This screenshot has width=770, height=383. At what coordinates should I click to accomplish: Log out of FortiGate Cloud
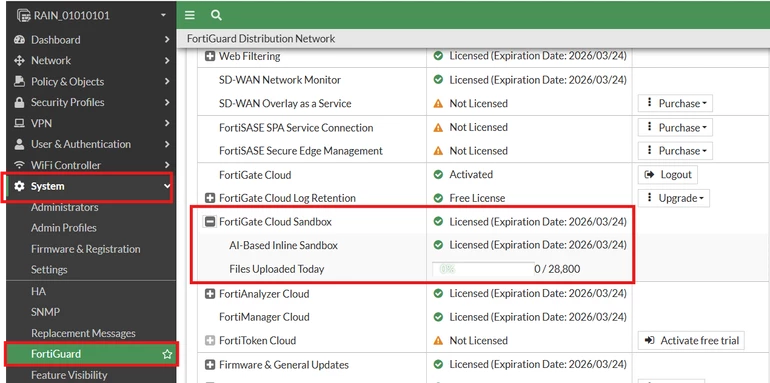coord(668,175)
